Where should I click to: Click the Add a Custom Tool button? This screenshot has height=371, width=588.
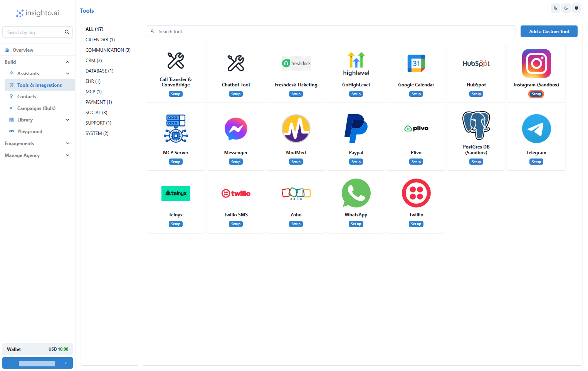[x=549, y=31]
